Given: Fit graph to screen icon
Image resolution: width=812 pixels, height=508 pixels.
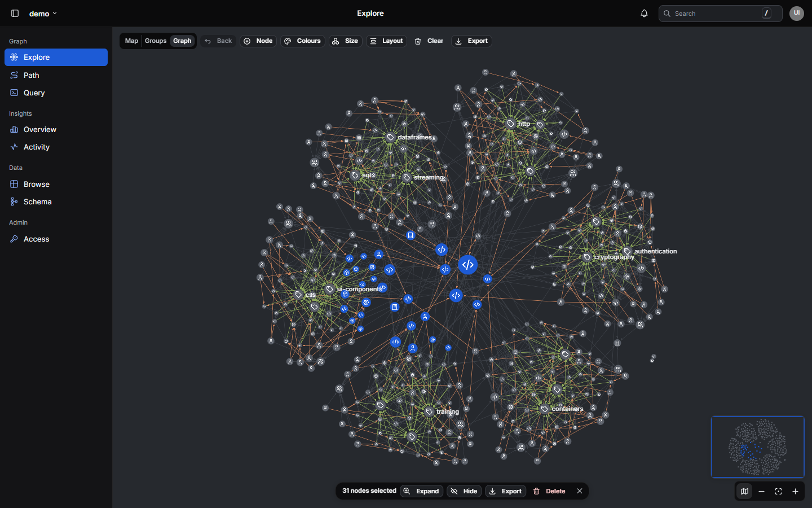Looking at the screenshot, I should point(778,492).
